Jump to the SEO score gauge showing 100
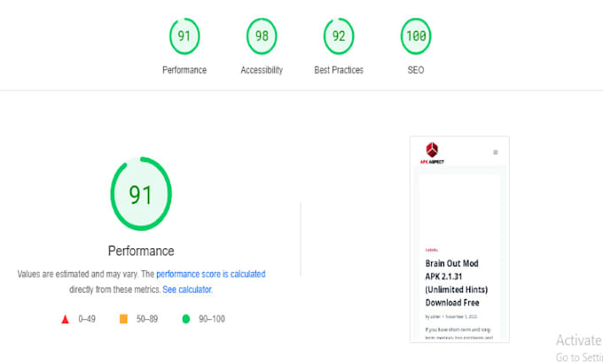Viewport: 603px width, 364px height. [416, 36]
